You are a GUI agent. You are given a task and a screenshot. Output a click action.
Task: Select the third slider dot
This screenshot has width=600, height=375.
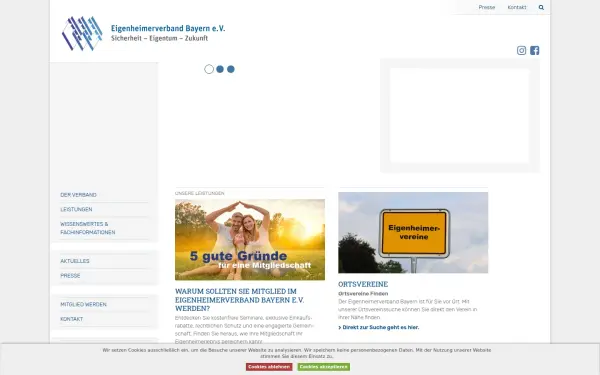pyautogui.click(x=231, y=69)
